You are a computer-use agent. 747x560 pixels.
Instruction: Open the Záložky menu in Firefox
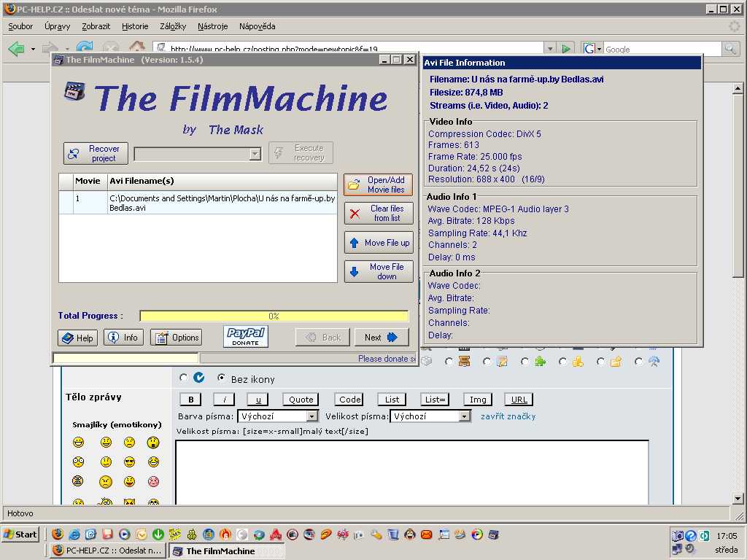click(x=171, y=26)
